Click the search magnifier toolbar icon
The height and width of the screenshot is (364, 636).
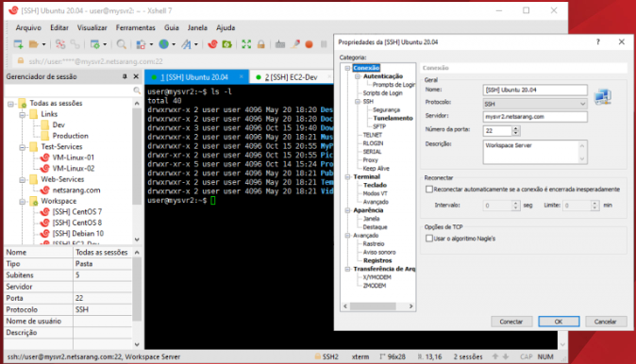click(121, 44)
